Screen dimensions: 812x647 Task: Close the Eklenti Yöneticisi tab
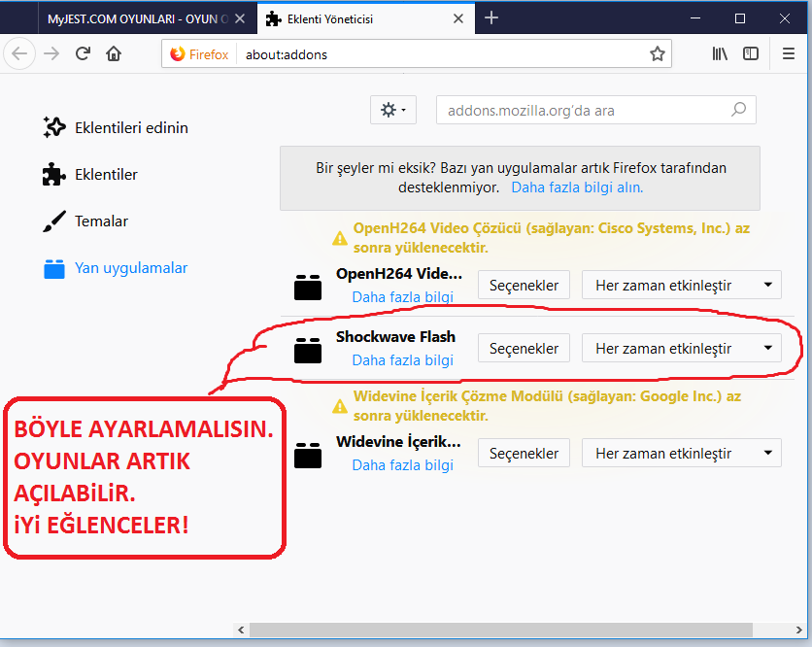(x=458, y=18)
